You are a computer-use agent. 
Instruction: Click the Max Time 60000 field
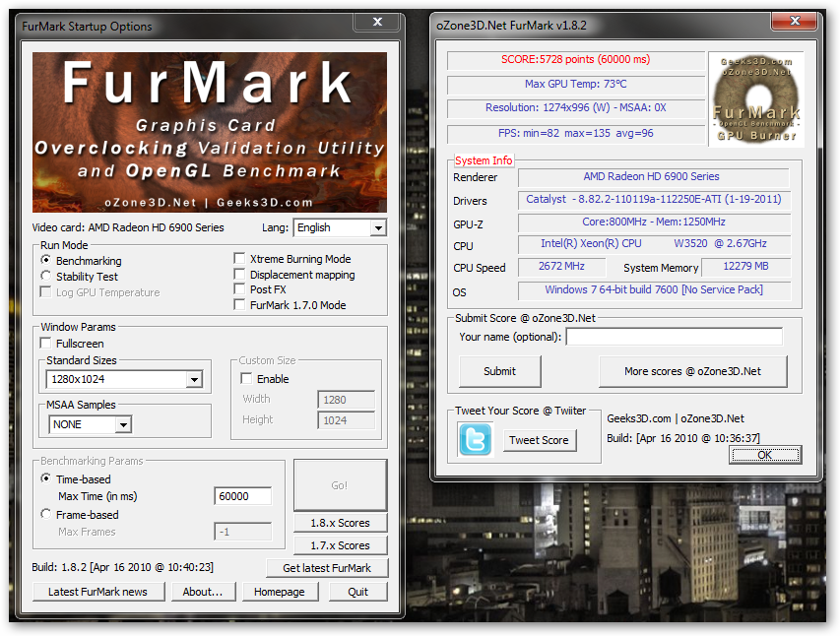tap(242, 496)
